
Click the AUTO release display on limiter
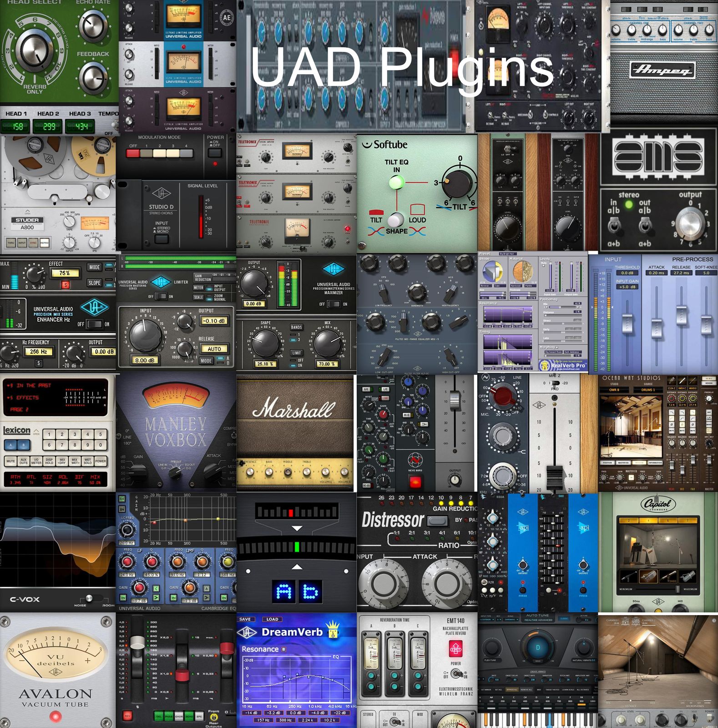tap(214, 349)
